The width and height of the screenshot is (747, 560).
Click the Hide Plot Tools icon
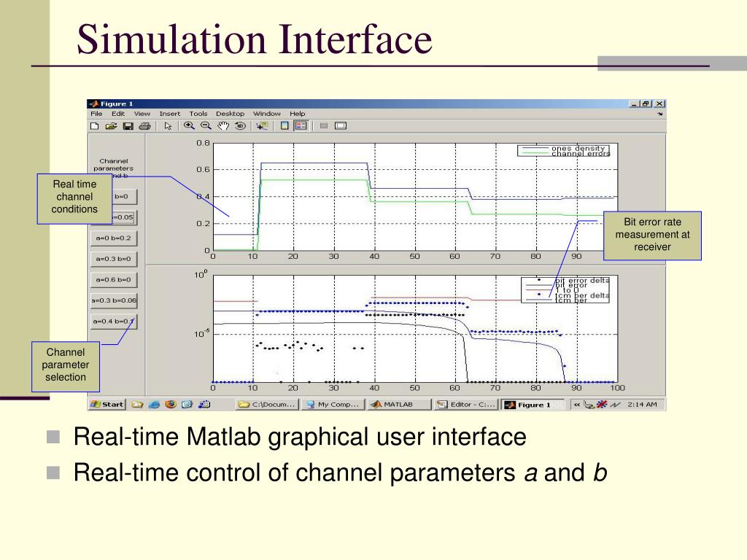(324, 125)
